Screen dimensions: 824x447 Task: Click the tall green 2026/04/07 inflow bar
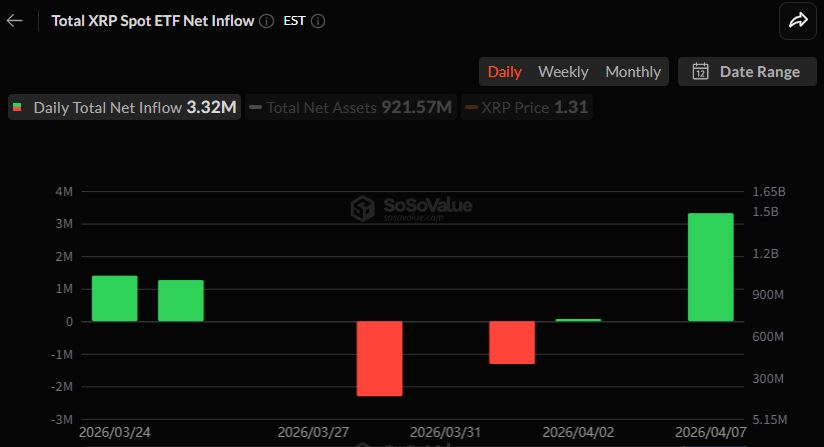(x=710, y=267)
